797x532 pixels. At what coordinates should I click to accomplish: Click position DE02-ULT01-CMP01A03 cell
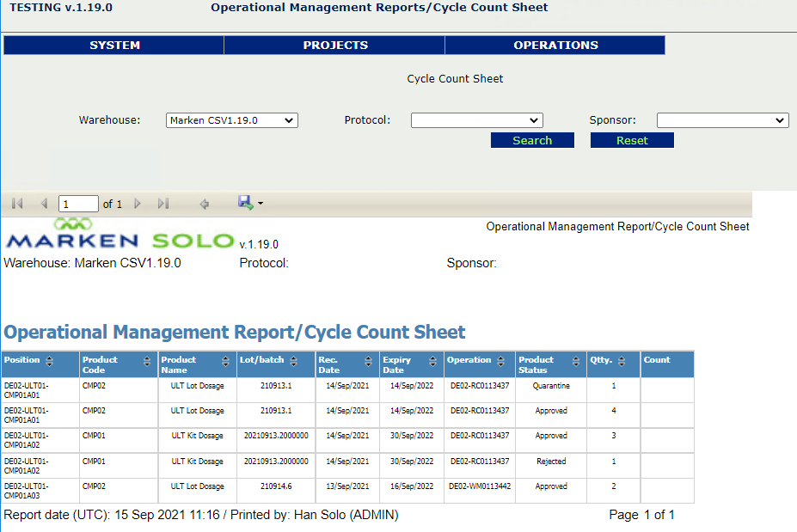(40, 491)
